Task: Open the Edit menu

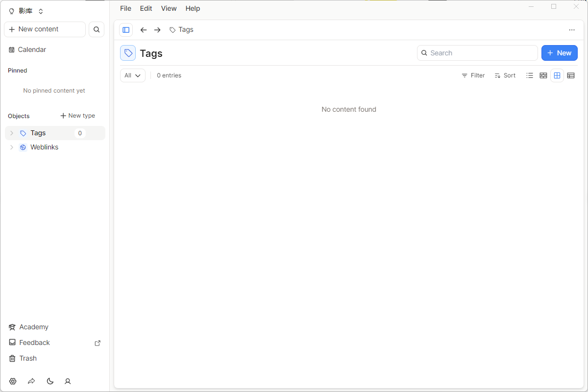Action: click(146, 8)
